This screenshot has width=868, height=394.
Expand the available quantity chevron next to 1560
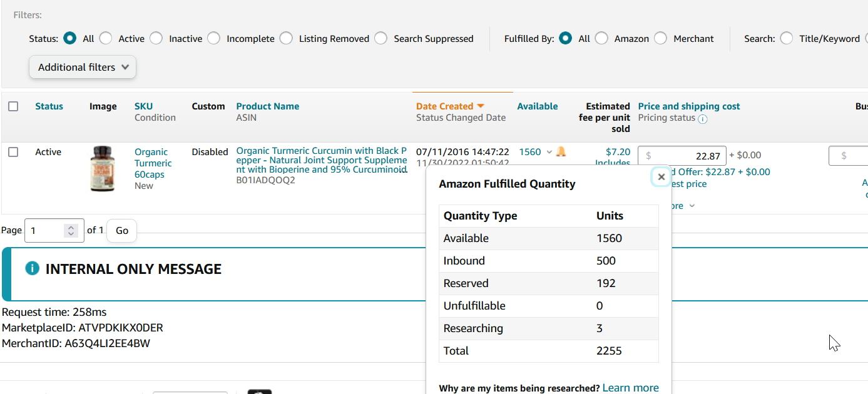(x=549, y=152)
